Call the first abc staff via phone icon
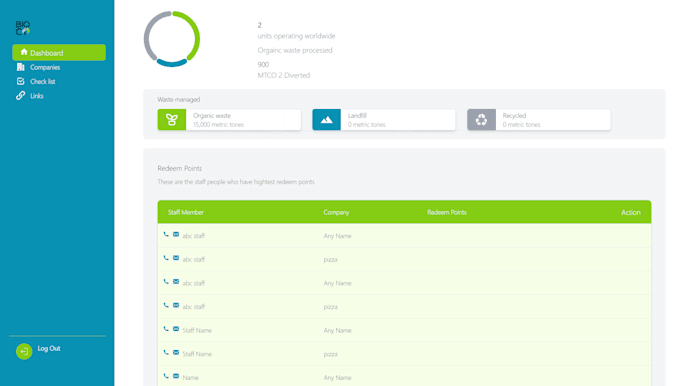This screenshot has height=386, width=680. click(166, 235)
